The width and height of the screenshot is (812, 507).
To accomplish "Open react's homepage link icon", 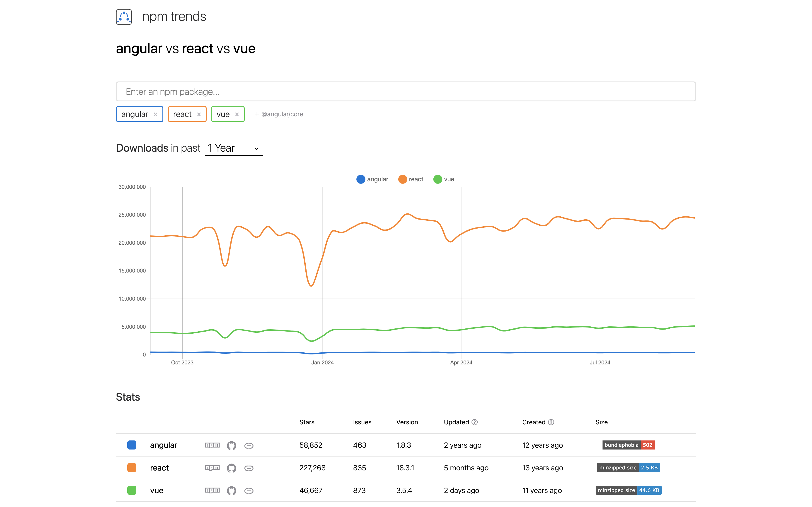I will 249,468.
